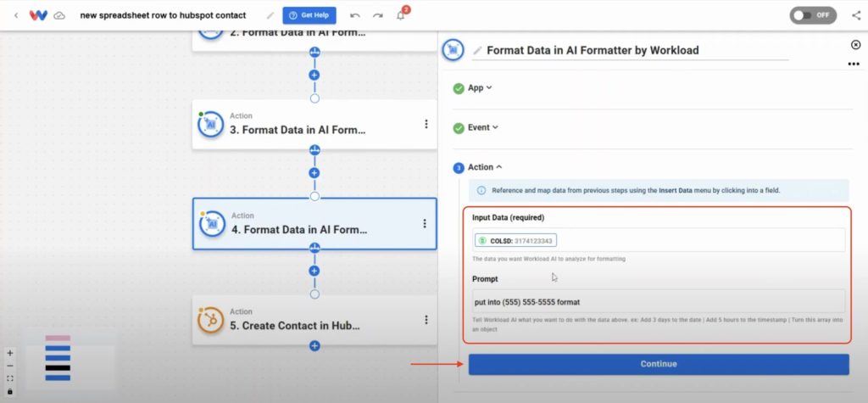868x403 pixels.
Task: Click the Continue button
Action: pyautogui.click(x=659, y=364)
